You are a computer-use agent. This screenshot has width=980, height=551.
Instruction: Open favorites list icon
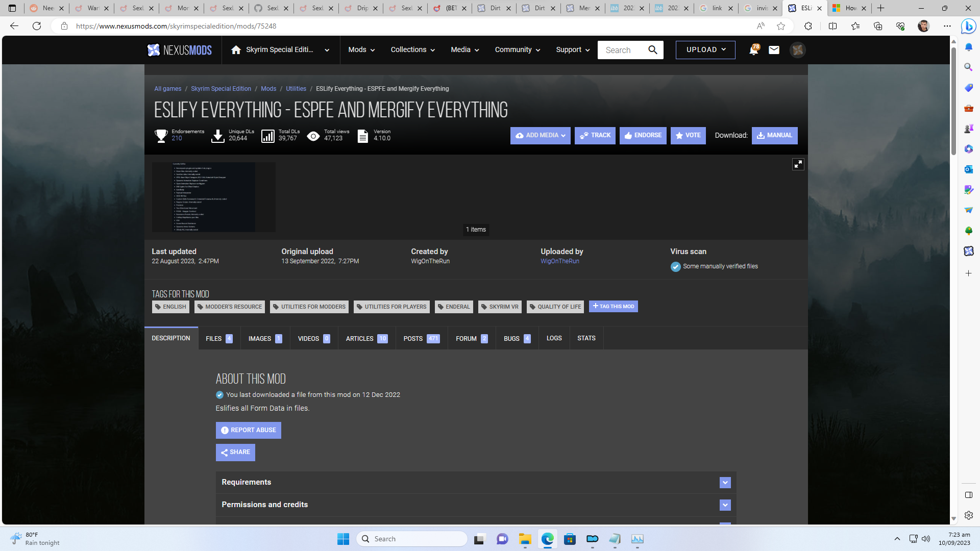855,26
